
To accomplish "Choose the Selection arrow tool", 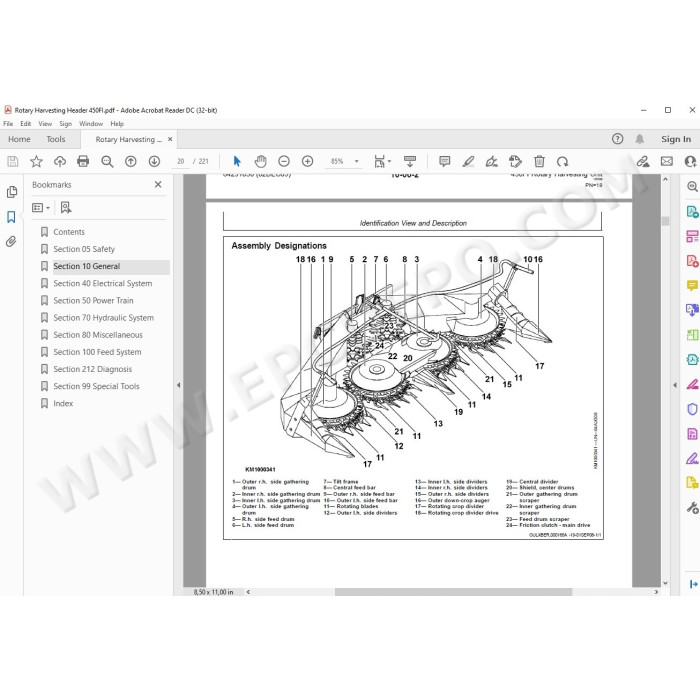I will click(x=237, y=161).
